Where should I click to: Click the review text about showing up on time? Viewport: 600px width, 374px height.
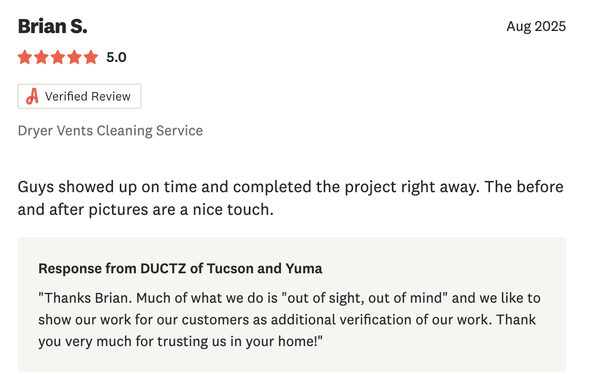(290, 187)
